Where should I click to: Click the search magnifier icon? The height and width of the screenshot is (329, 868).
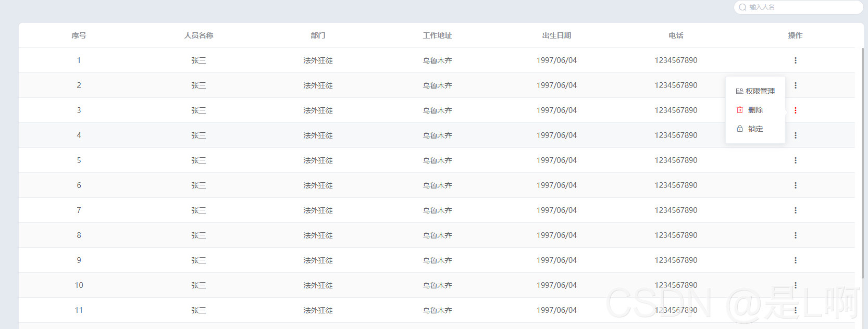point(742,7)
